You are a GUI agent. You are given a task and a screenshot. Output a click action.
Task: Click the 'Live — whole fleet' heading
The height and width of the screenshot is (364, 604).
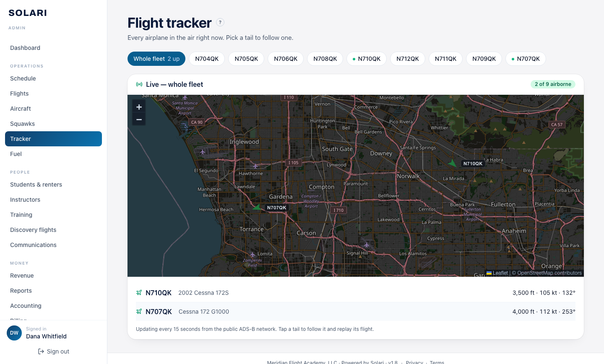[174, 84]
